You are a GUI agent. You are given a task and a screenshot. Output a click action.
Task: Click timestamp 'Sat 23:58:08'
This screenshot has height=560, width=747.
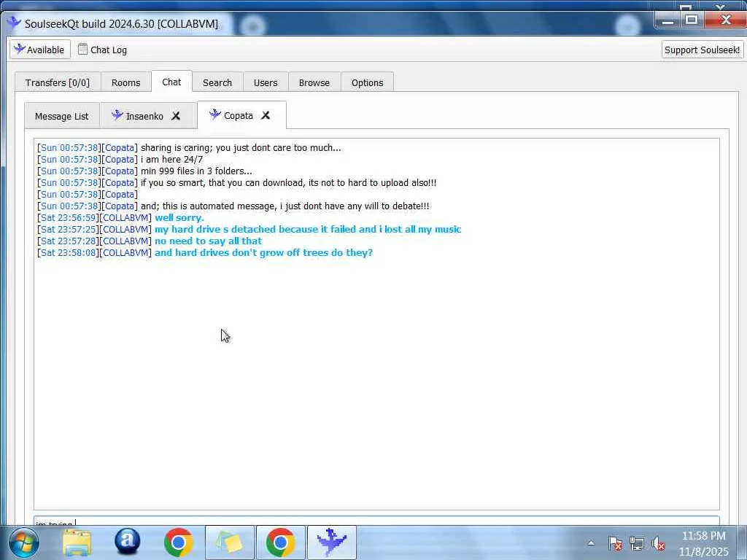pyautogui.click(x=69, y=252)
